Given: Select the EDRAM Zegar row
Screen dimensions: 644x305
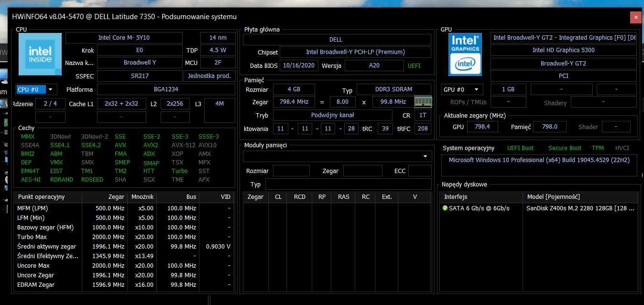Looking at the screenshot, I should pyautogui.click(x=124, y=284).
